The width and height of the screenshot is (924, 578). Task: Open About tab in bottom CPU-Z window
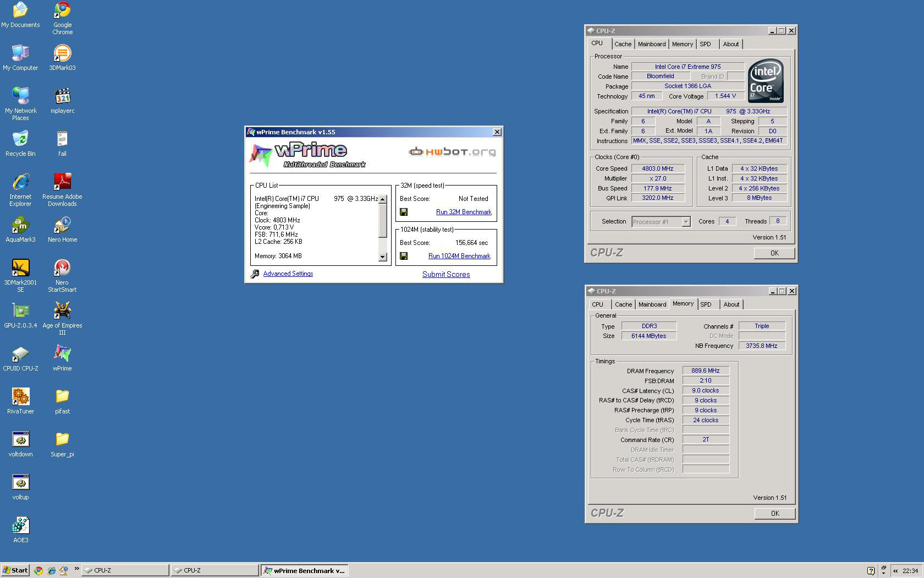click(x=732, y=304)
